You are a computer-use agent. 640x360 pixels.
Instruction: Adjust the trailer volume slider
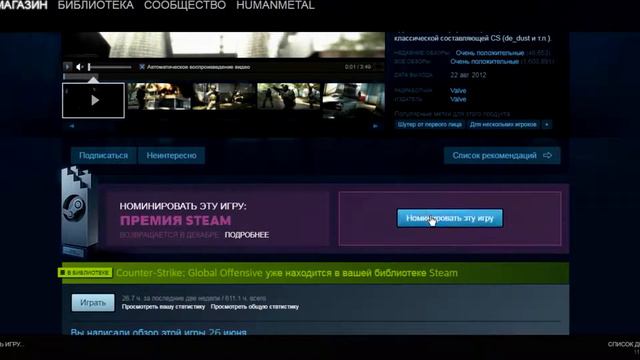(109, 67)
